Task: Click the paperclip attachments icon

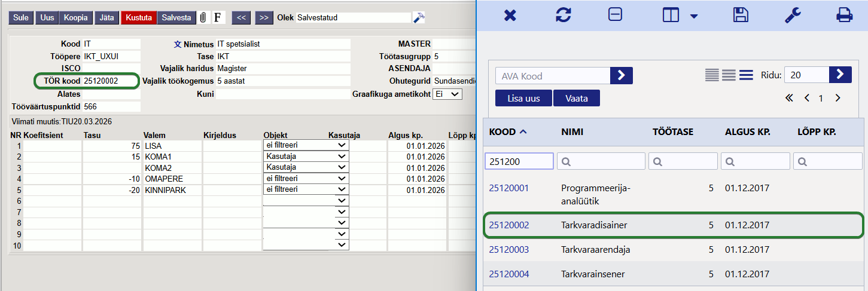Action: tap(203, 18)
